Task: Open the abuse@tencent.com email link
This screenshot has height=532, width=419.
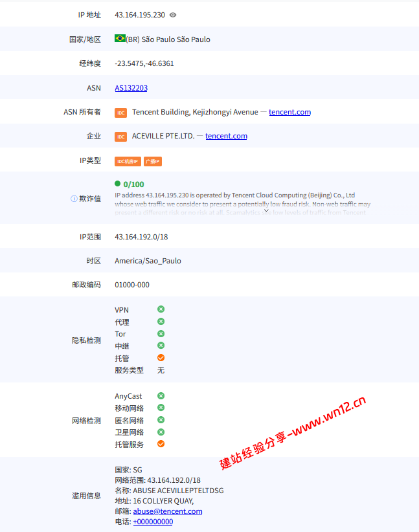Action: pos(168,511)
